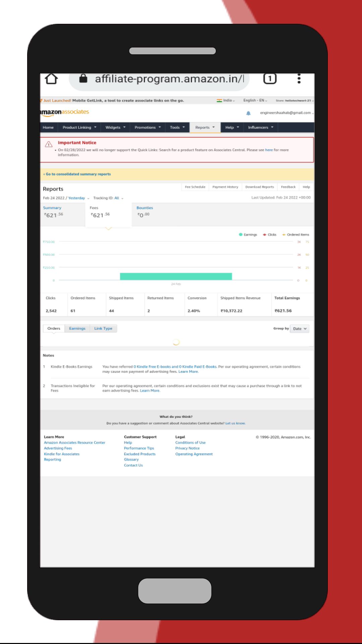
Task: Switch to the Orders tab
Action: [54, 328]
